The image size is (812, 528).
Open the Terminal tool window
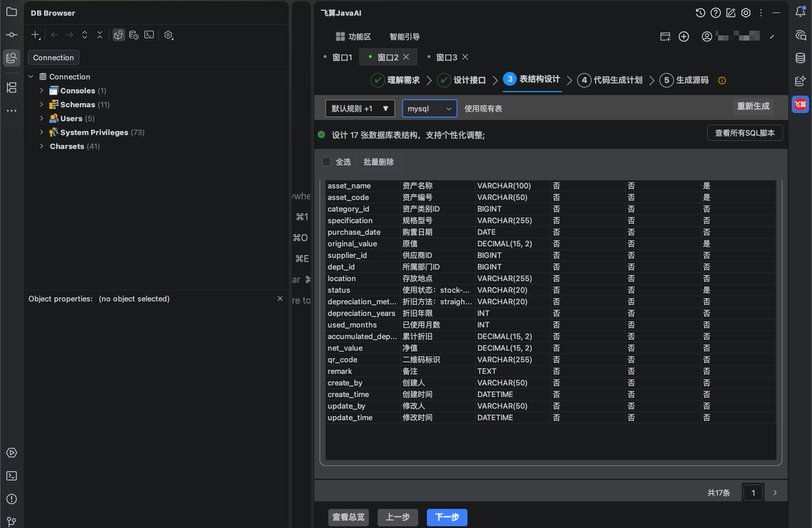11,476
